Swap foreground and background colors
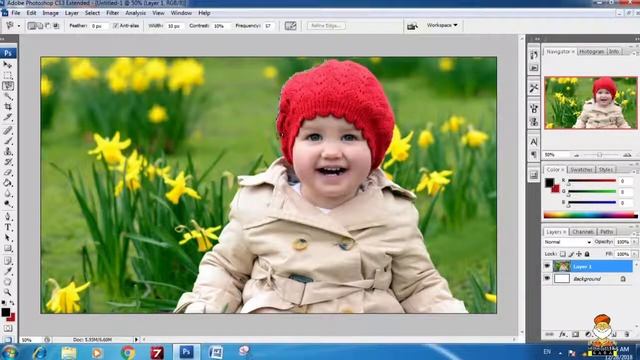The image size is (640, 360). point(12,303)
